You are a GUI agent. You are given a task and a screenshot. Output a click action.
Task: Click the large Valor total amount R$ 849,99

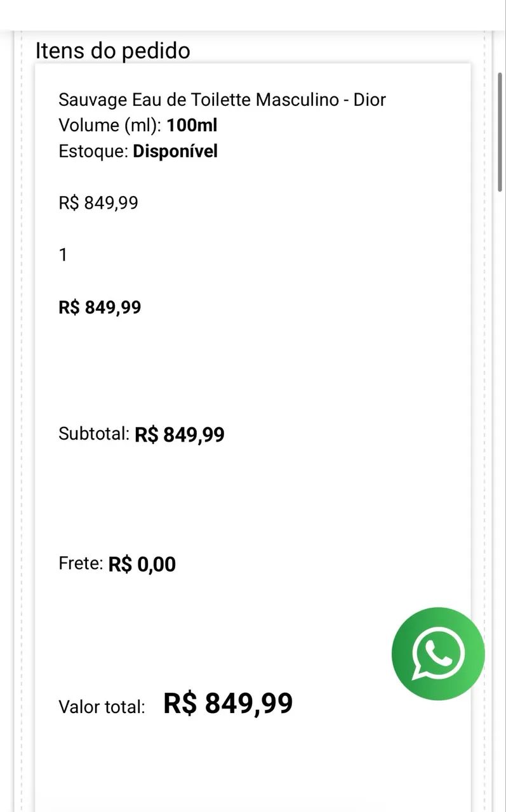(229, 704)
